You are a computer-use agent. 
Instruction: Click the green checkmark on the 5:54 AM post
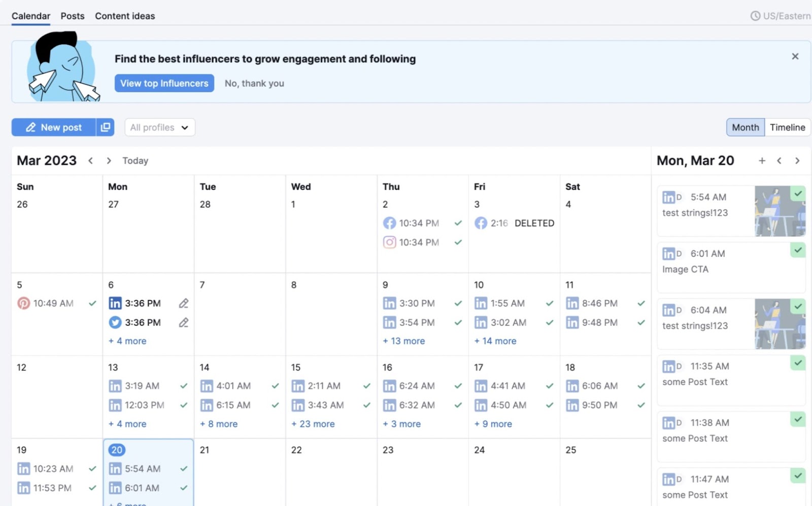pos(798,194)
